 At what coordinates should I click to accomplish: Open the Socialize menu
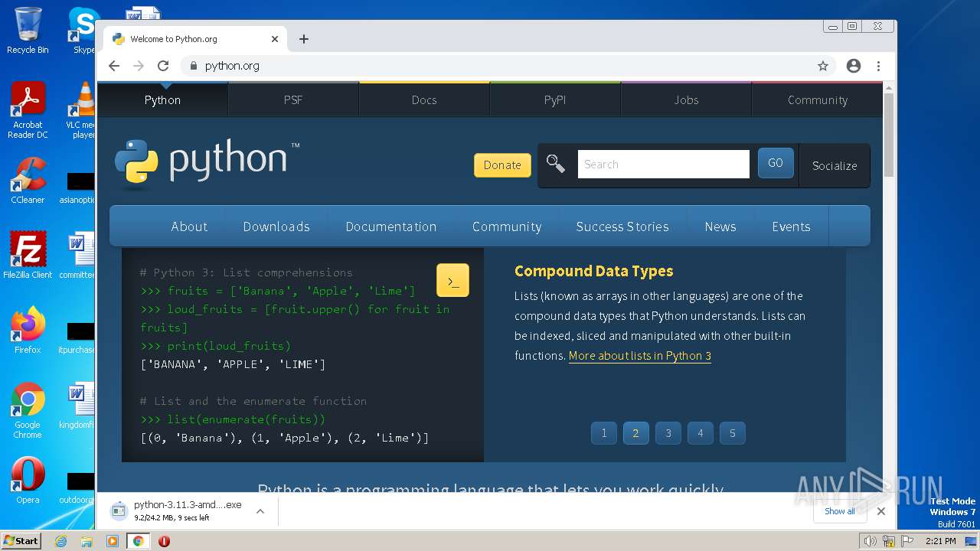tap(835, 165)
